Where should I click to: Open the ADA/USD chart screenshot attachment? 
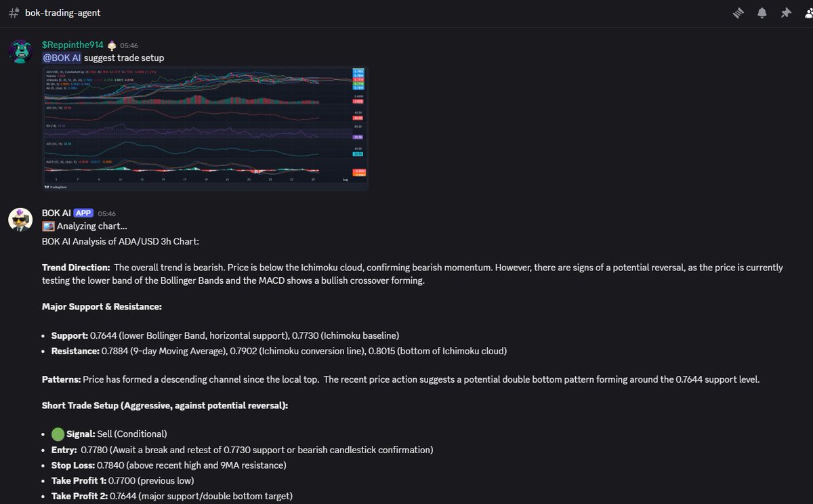click(x=205, y=127)
